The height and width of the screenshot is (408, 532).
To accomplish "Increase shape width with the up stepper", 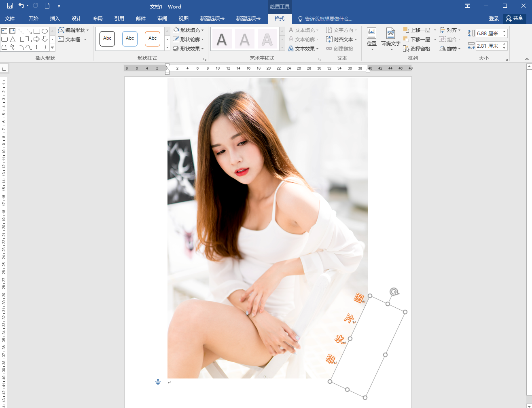I will (x=504, y=44).
